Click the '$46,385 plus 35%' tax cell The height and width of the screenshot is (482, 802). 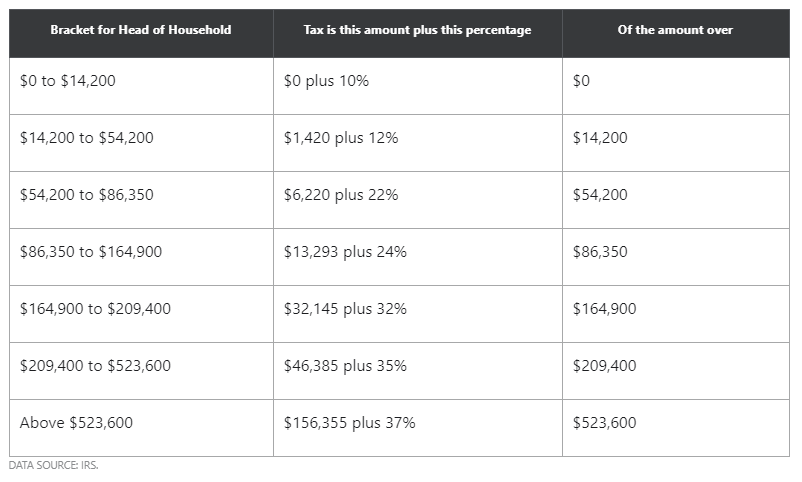click(x=418, y=371)
